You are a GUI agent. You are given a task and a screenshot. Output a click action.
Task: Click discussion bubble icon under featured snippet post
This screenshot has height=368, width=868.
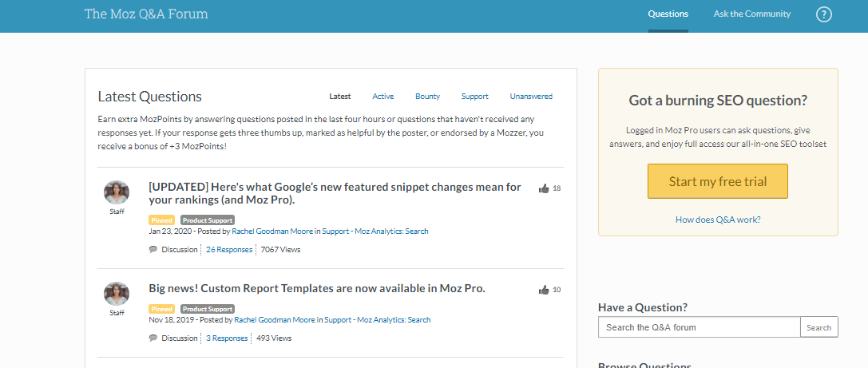coord(153,250)
